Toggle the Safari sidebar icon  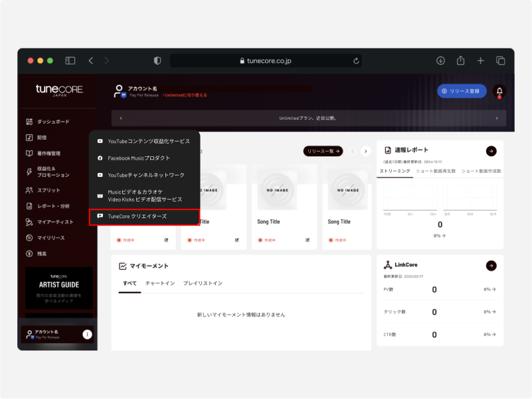coord(70,61)
